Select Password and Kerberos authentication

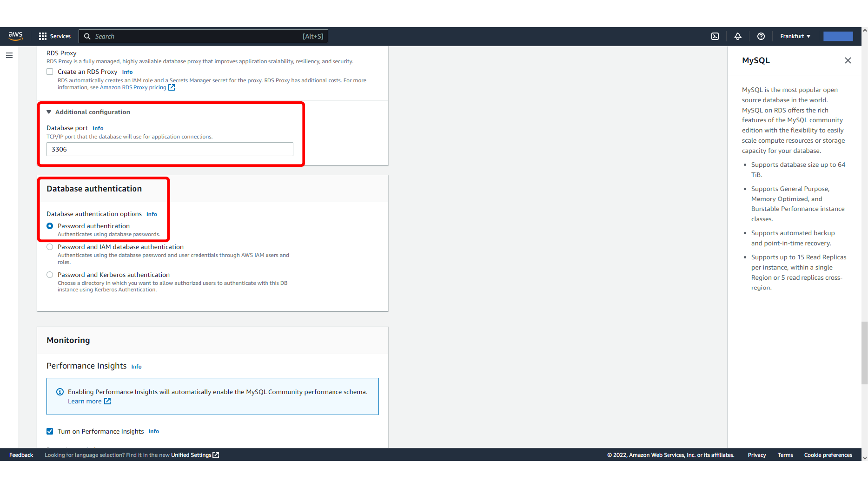click(50, 275)
